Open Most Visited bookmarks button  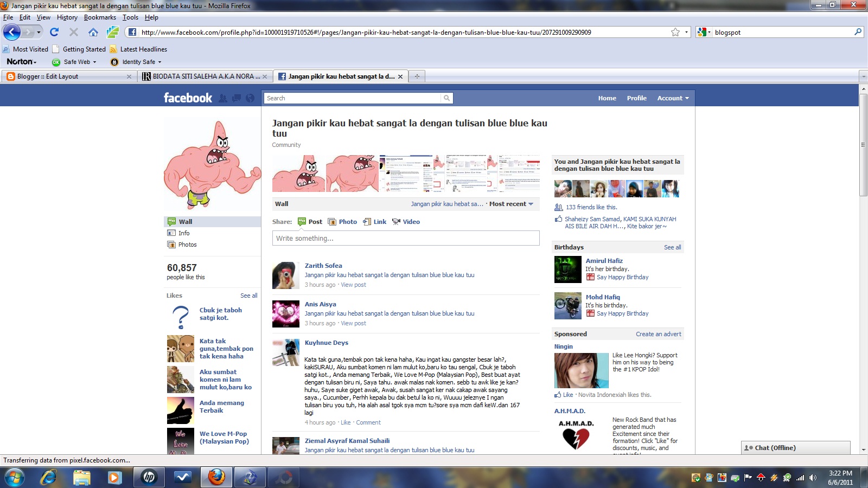pyautogui.click(x=25, y=49)
